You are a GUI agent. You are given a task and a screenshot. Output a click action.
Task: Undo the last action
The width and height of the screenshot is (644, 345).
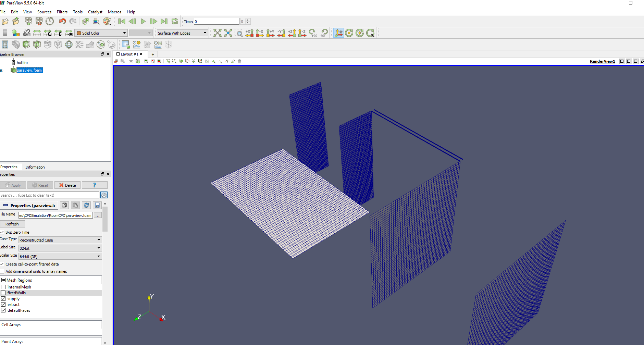(x=62, y=22)
